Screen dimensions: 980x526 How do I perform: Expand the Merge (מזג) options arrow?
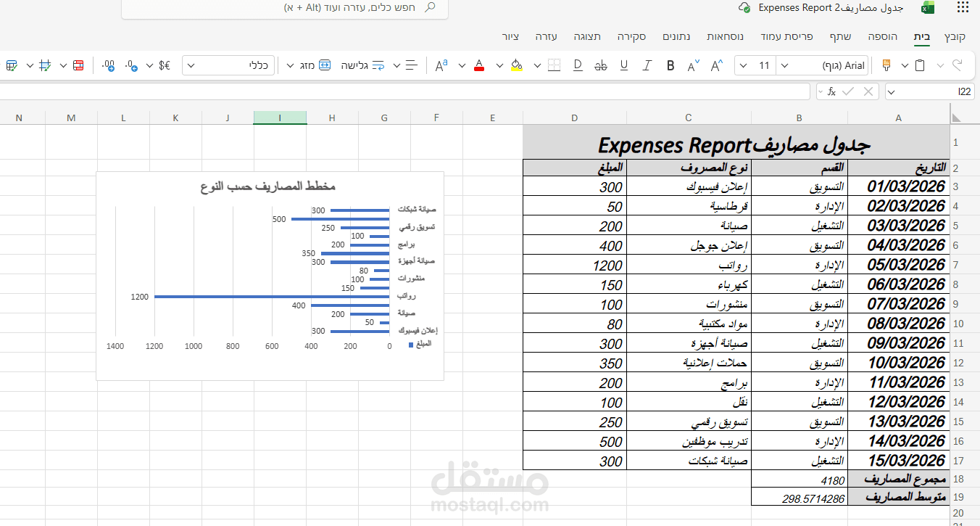[x=290, y=65]
